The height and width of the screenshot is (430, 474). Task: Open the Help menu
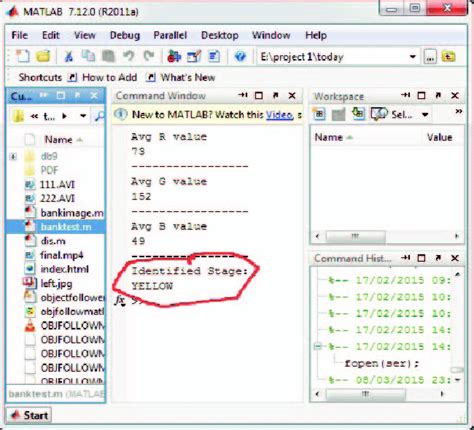(x=316, y=35)
